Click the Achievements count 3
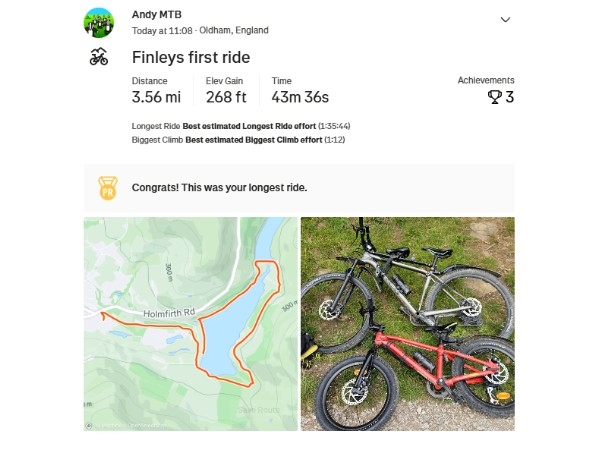Viewport: 600px width, 450px height. point(509,97)
